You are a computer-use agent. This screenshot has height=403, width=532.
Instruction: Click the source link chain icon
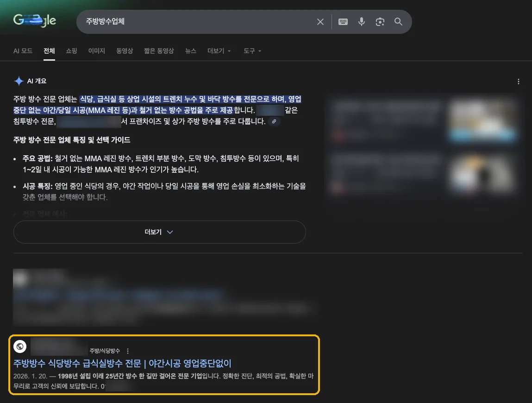(274, 121)
